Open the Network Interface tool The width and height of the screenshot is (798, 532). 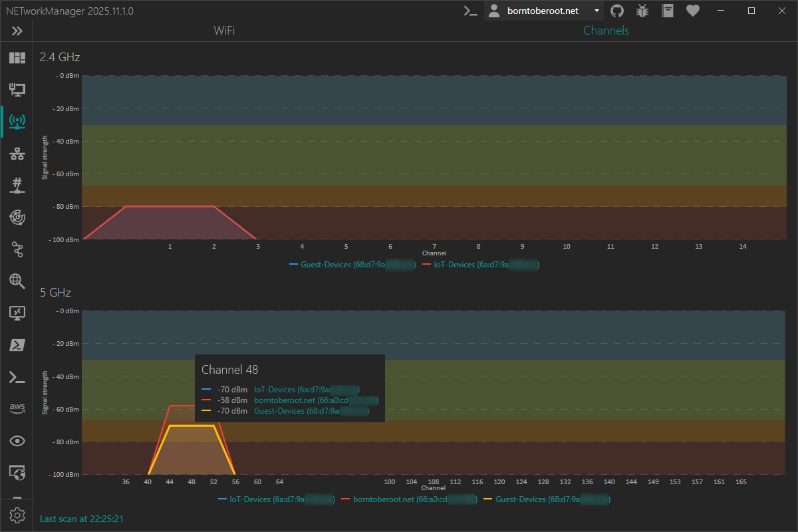17,89
